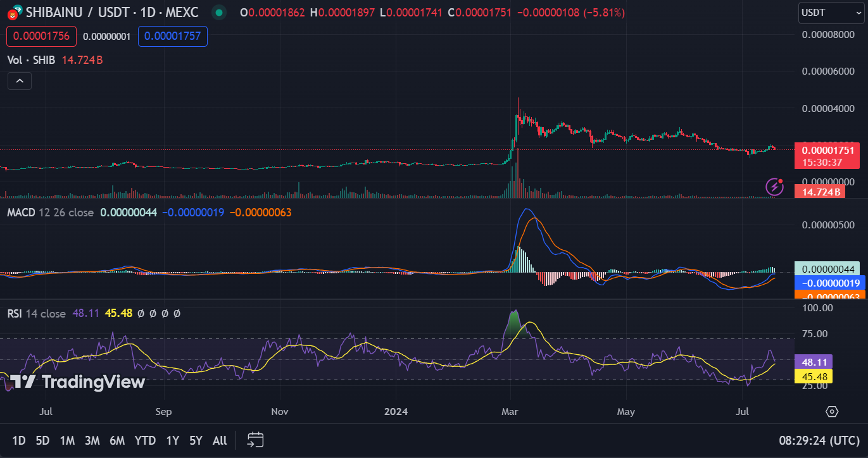Viewport: 868px width, 458px height.
Task: Click the -5.81% change value
Action: tap(604, 12)
